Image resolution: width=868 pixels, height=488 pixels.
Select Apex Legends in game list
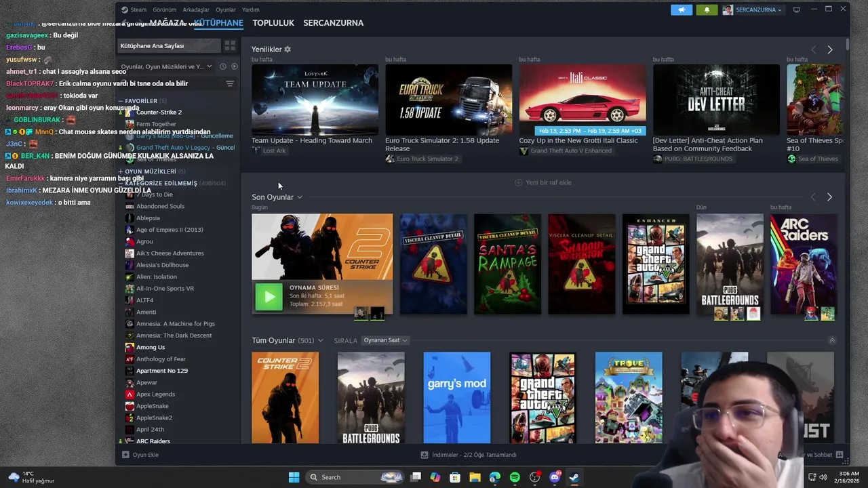click(155, 394)
